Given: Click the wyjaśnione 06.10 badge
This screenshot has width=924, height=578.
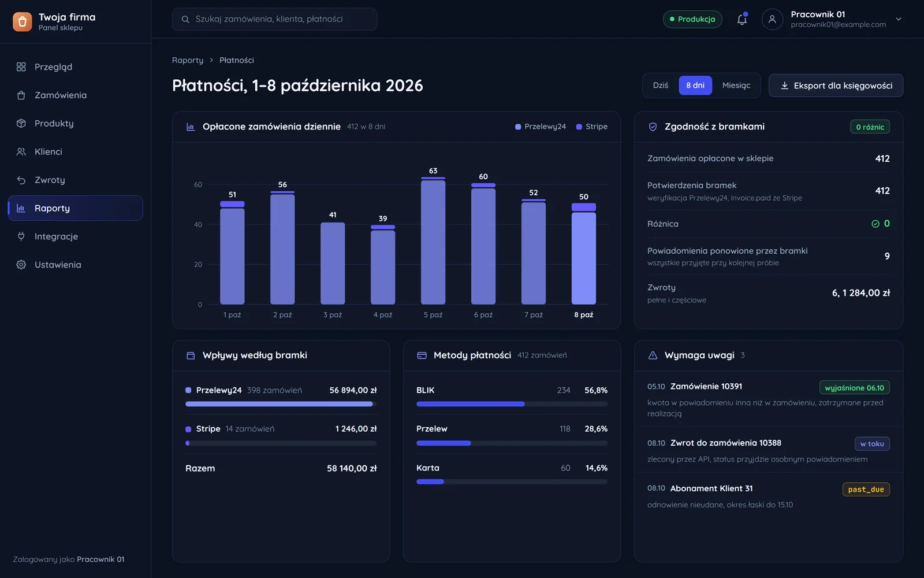Looking at the screenshot, I should coord(854,388).
